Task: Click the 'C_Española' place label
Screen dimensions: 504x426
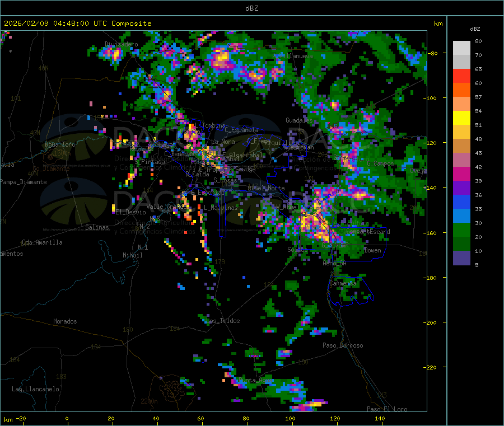Action: coord(241,130)
